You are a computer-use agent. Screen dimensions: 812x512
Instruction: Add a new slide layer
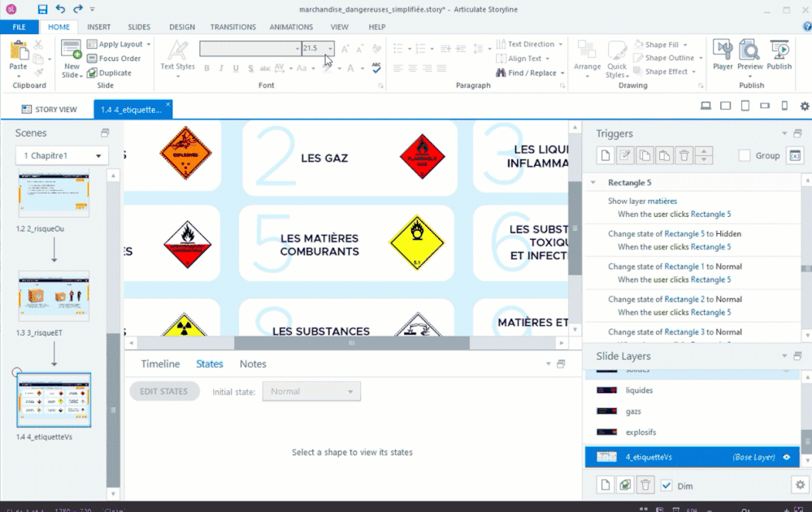pos(603,485)
